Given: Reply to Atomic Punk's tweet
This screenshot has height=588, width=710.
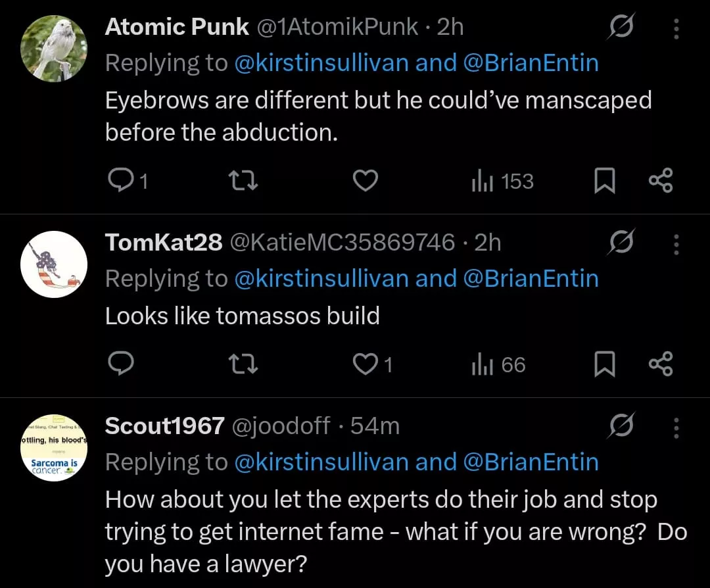Looking at the screenshot, I should tap(120, 181).
